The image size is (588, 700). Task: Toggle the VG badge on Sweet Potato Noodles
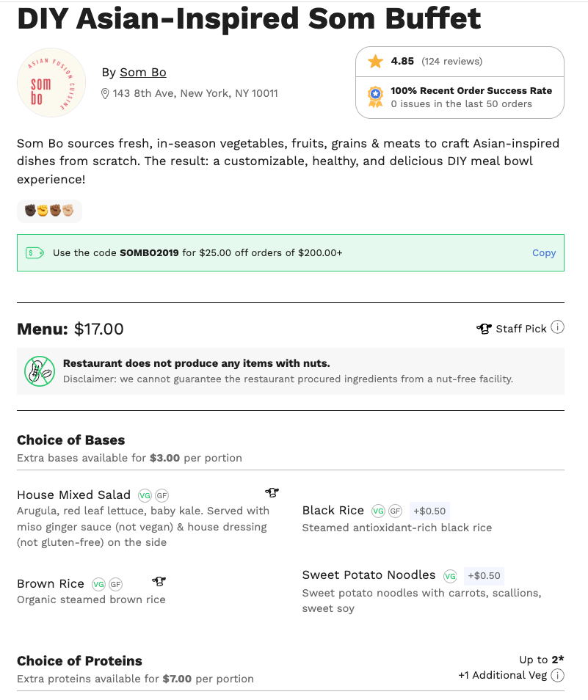click(x=449, y=576)
